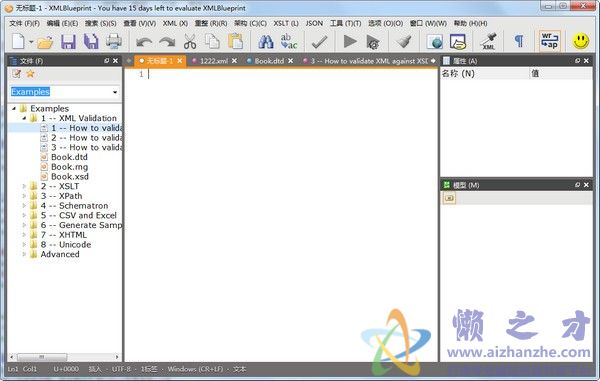Select the Book.rng file in the tree

click(69, 167)
